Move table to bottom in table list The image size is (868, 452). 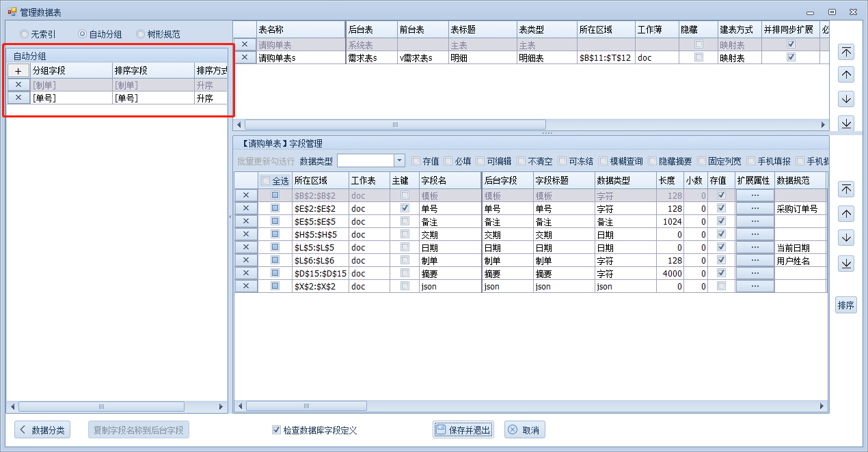846,123
